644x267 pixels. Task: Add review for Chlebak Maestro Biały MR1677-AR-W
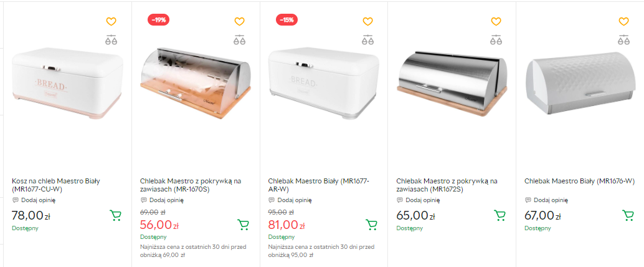click(295, 200)
